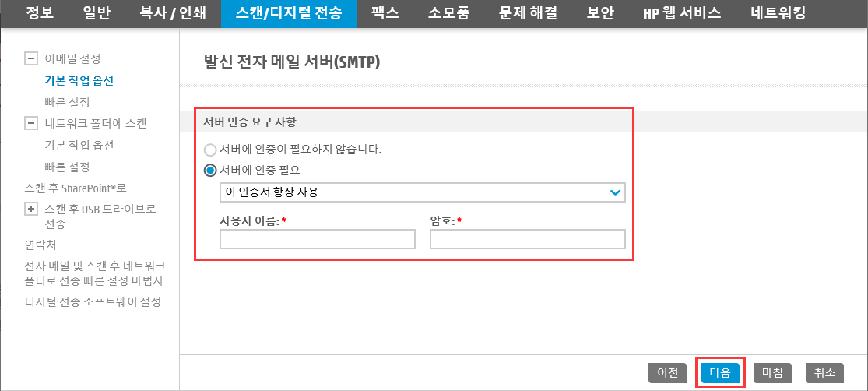Click the 마침 button
Viewport: 868px width, 391px height.
tap(772, 373)
